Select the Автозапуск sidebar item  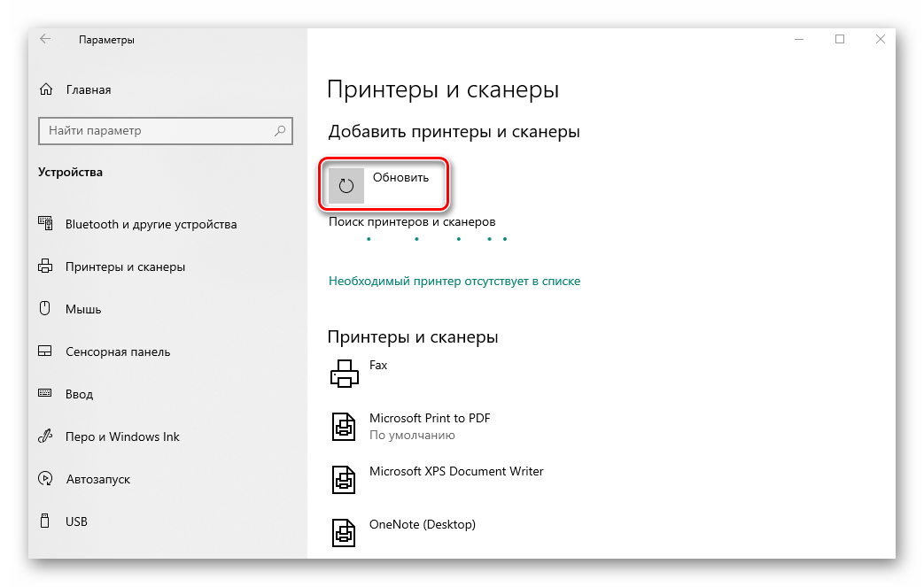pyautogui.click(x=97, y=479)
